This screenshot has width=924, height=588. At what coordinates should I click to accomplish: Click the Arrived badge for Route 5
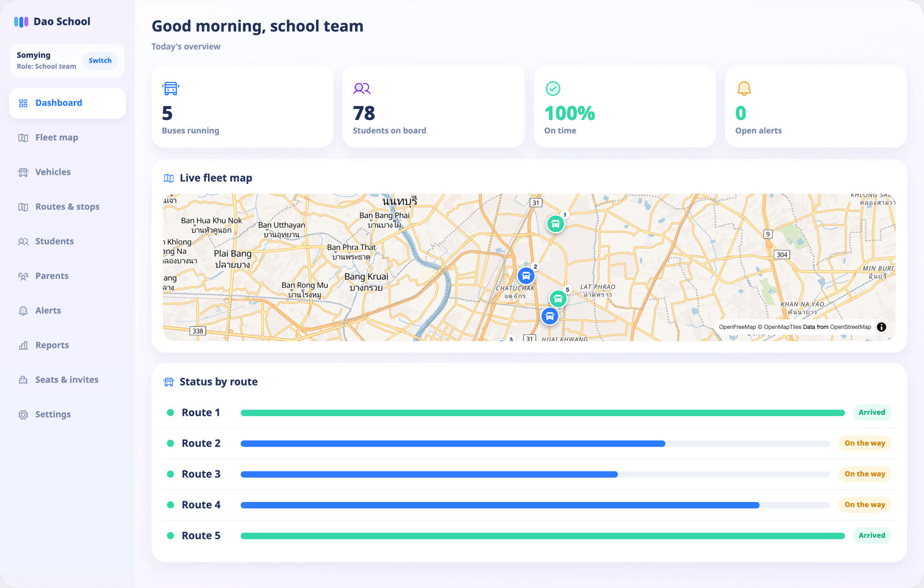(x=871, y=535)
